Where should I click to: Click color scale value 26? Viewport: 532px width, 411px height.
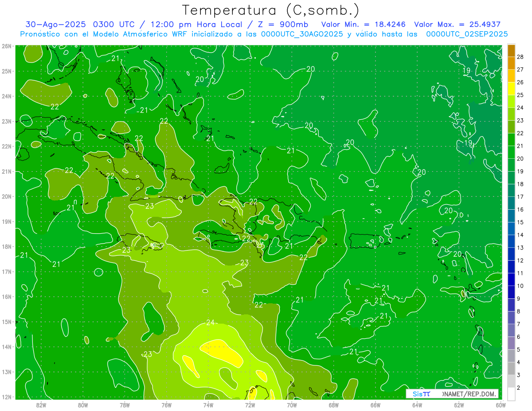(x=520, y=82)
